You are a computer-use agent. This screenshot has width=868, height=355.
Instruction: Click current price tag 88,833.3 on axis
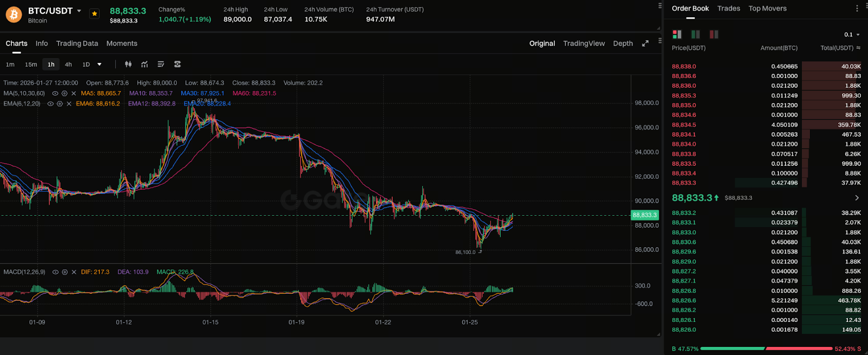[x=645, y=215]
